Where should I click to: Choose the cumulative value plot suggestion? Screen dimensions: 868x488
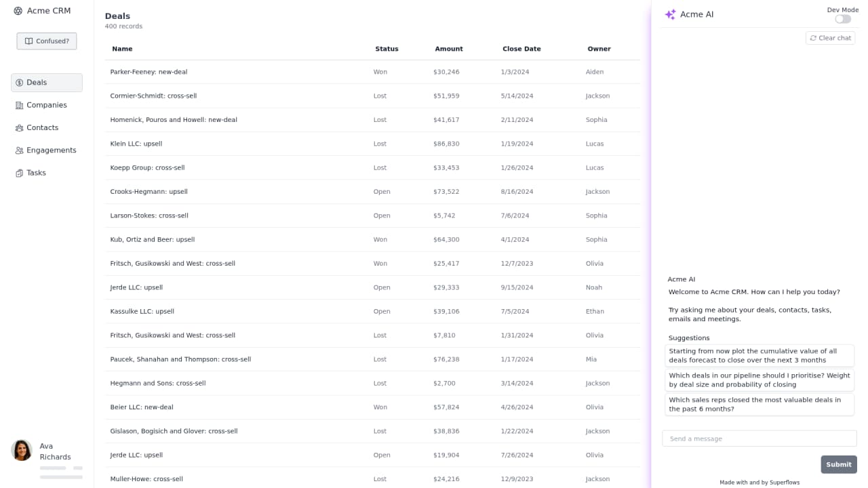coord(759,356)
